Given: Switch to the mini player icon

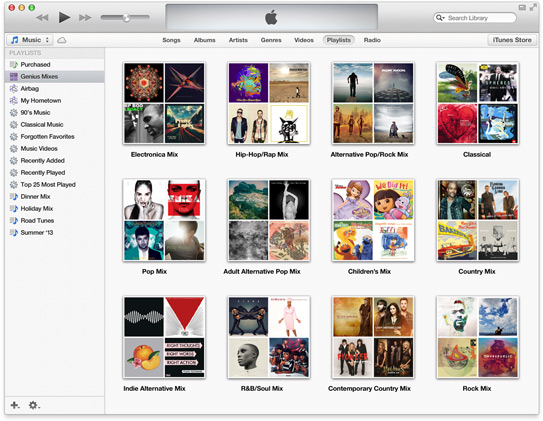Looking at the screenshot, I should coord(522,8).
